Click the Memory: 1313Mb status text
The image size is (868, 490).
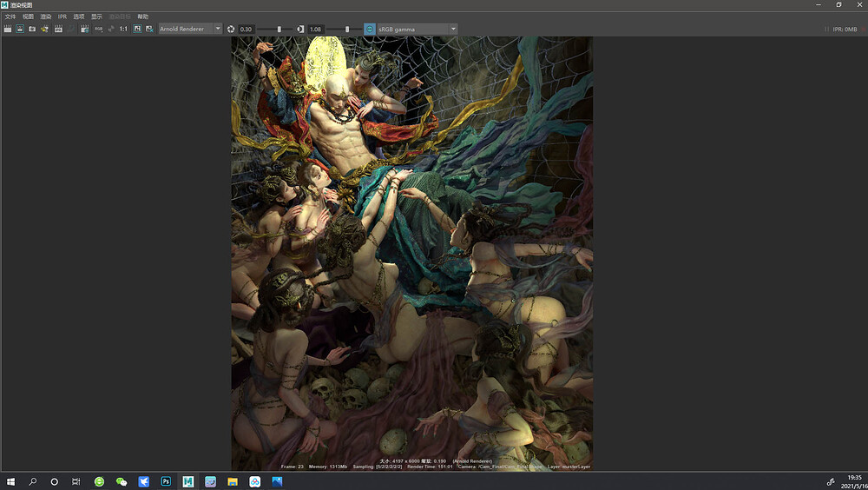pyautogui.click(x=328, y=467)
